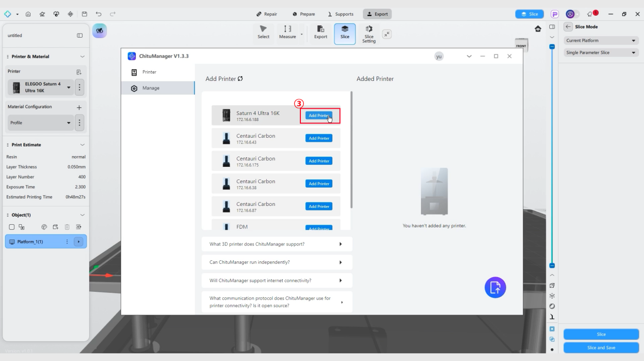Expand 'Will ChituManager support internet connectivity?'
Viewport: 644px width, 361px height.
tap(276, 281)
